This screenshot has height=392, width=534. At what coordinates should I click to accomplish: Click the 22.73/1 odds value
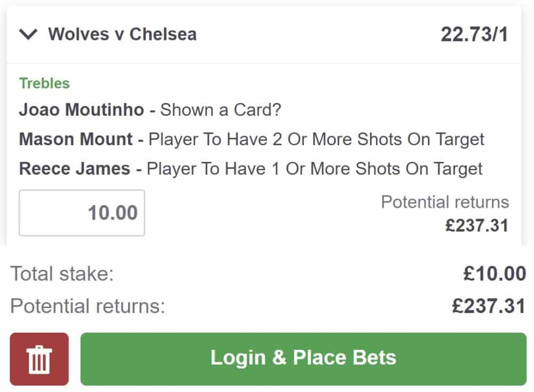474,35
